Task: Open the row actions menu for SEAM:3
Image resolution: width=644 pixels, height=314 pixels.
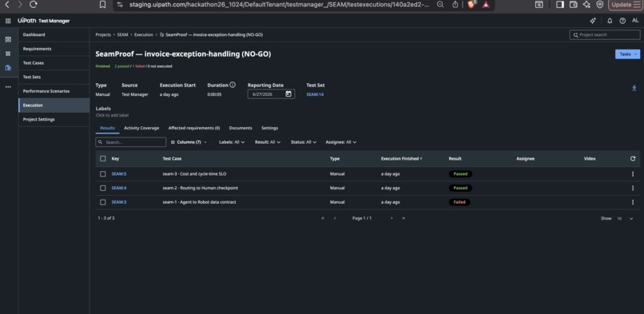Action: tap(633, 202)
